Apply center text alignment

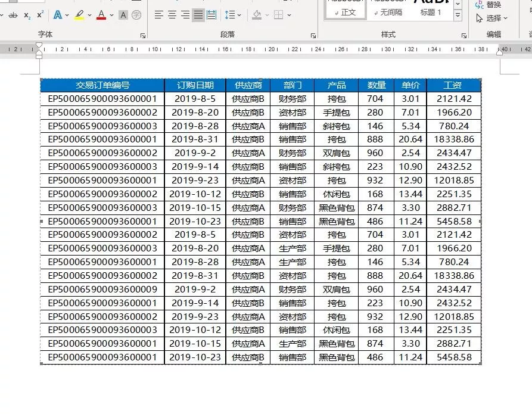[173, 14]
